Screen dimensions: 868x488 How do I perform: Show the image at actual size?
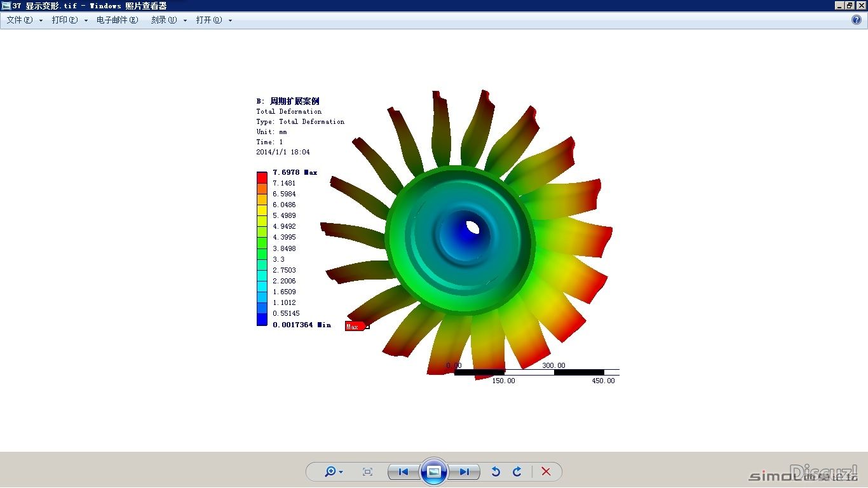point(367,471)
